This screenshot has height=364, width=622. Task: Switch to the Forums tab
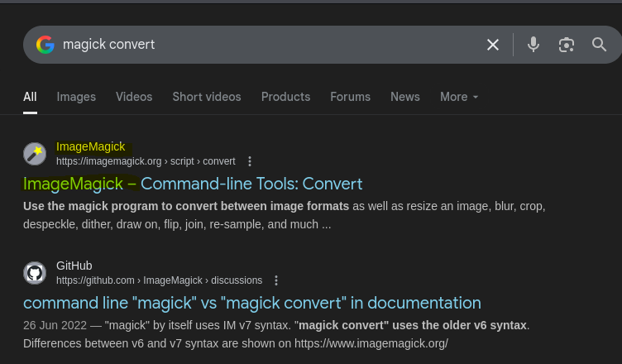point(350,97)
